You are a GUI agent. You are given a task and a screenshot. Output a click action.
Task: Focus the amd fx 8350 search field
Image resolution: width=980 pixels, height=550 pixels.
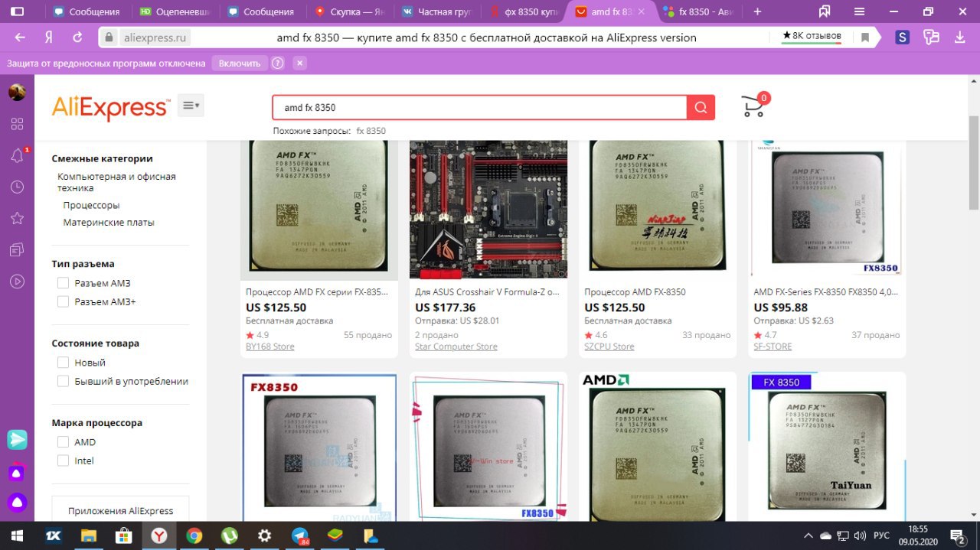coord(479,108)
